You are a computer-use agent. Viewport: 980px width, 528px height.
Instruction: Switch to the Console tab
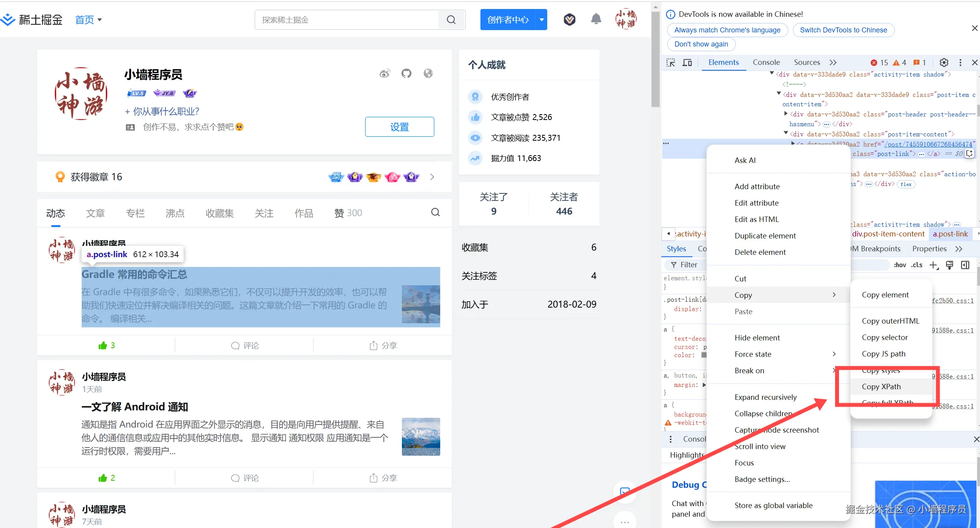766,62
